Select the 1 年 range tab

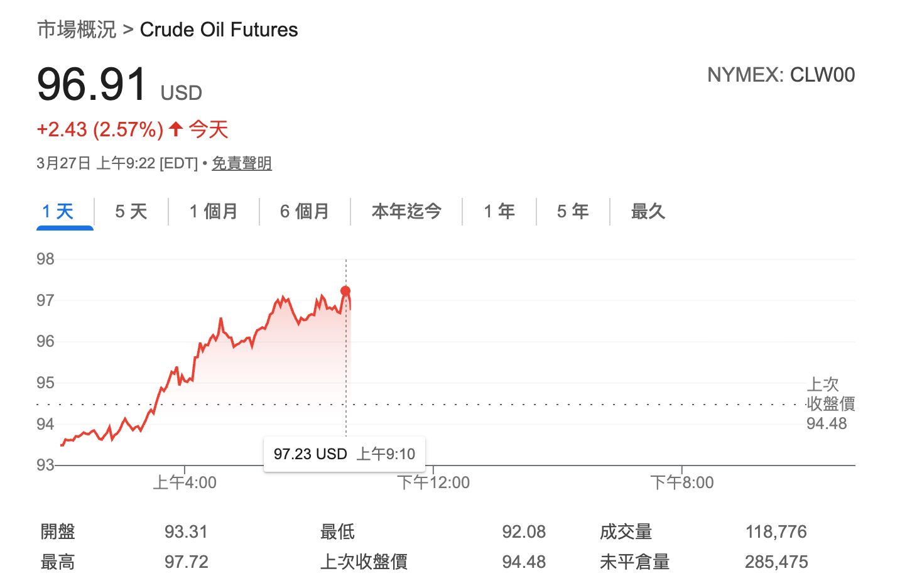[499, 211]
